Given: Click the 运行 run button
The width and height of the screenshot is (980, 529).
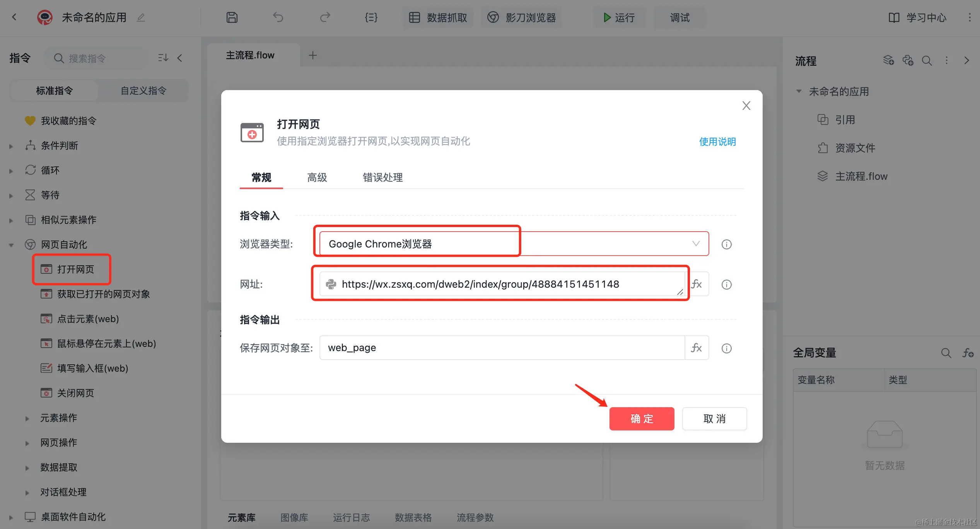Looking at the screenshot, I should pos(619,18).
